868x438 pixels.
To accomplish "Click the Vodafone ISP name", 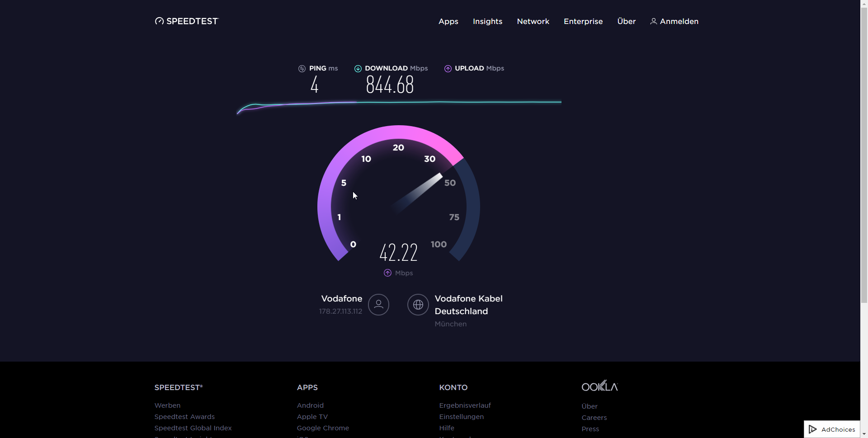I will point(342,299).
